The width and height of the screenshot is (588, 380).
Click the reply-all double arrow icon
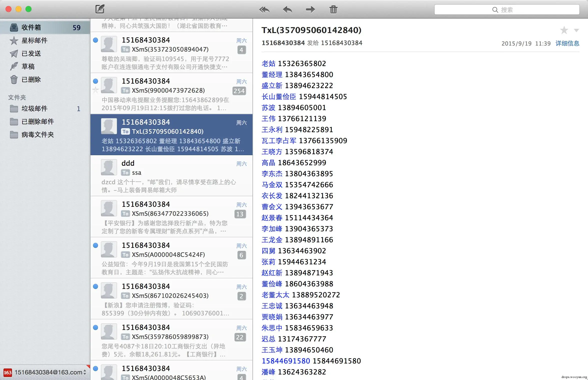pyautogui.click(x=264, y=10)
